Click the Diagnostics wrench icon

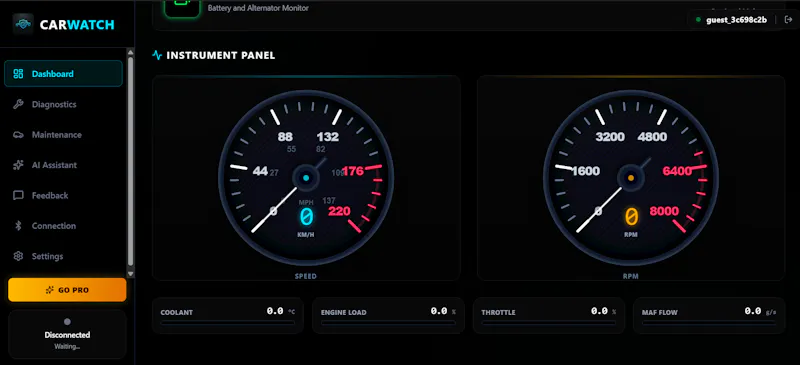18,105
